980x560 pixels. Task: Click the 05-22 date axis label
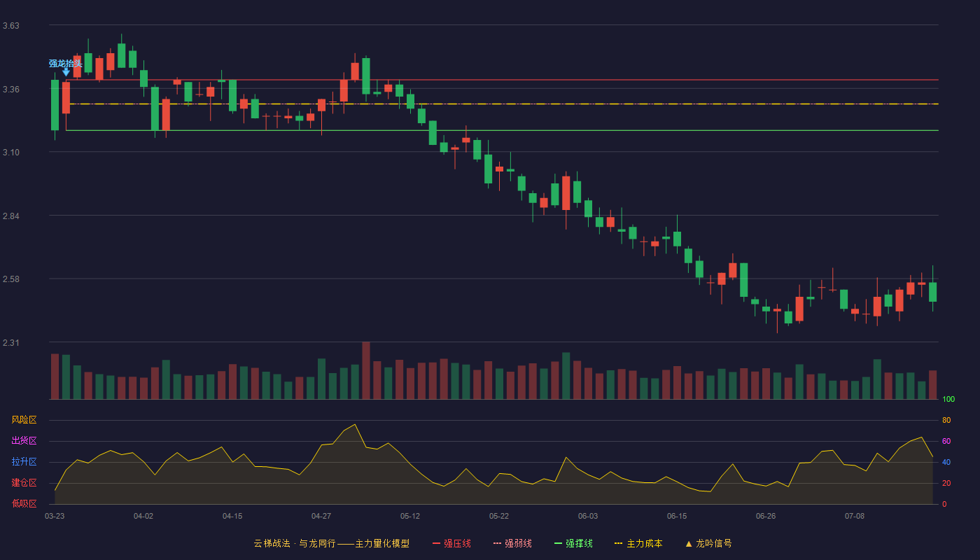499,516
